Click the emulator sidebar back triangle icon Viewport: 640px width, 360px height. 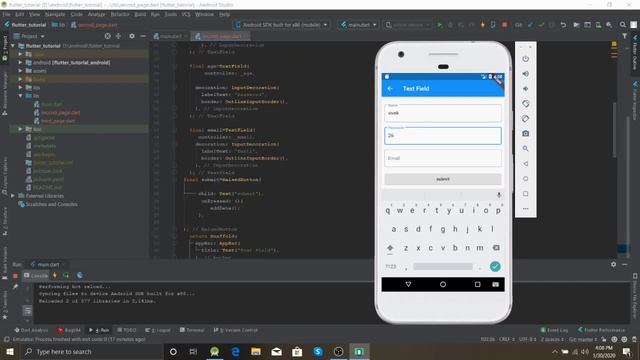click(525, 164)
